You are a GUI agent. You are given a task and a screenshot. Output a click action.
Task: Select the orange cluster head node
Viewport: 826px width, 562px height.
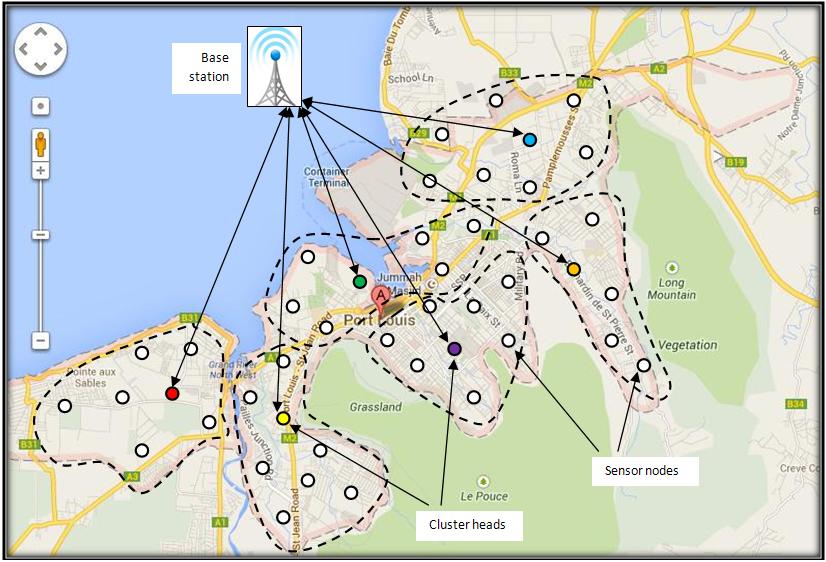point(573,269)
